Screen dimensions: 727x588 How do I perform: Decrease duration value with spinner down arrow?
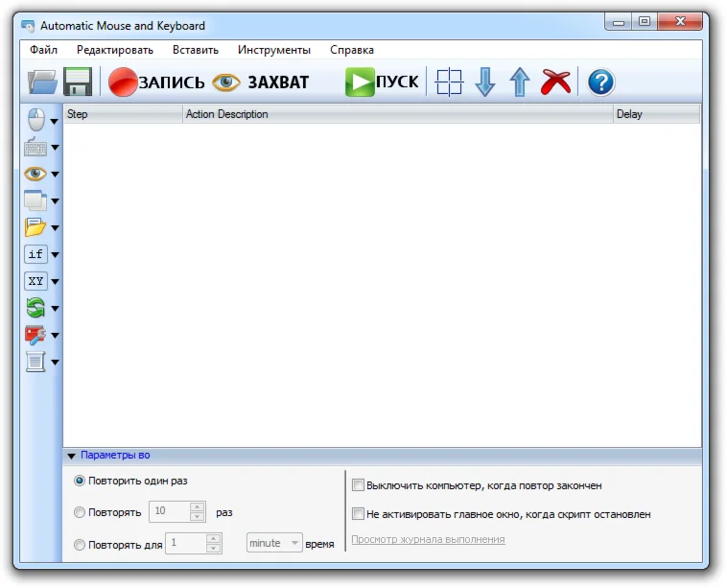[x=214, y=548]
